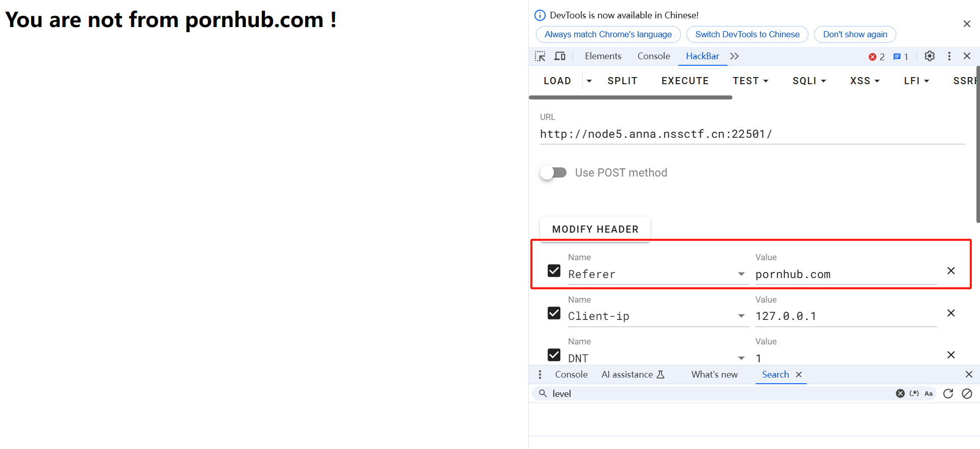Open the drawer Console tab

click(571, 375)
